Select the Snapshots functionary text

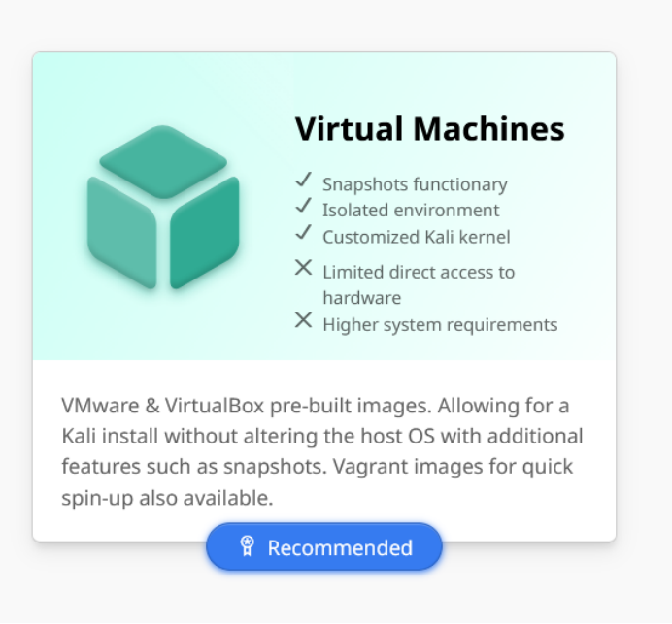click(x=415, y=184)
